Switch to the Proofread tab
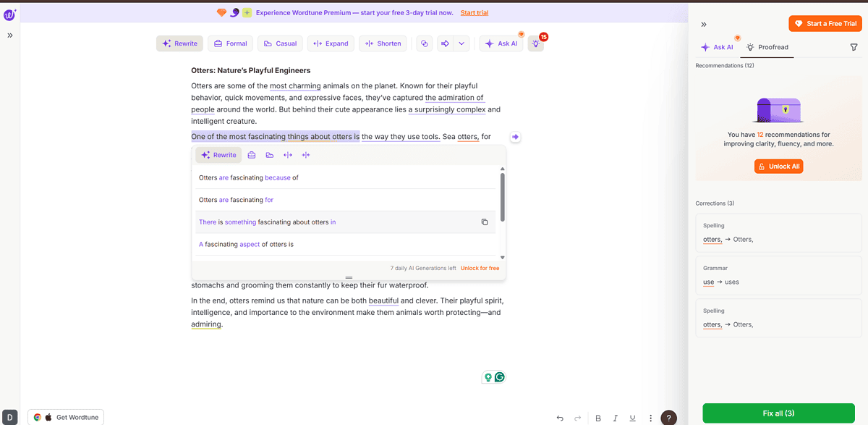The height and width of the screenshot is (425, 868). point(767,47)
